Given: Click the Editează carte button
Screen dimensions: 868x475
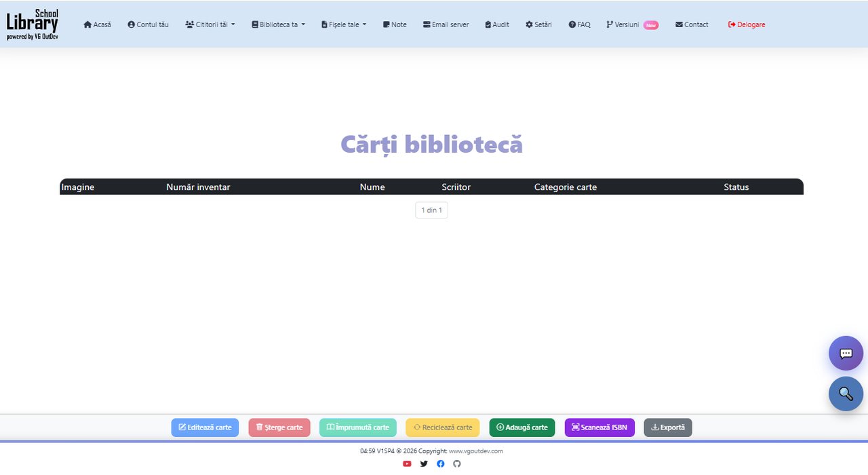Looking at the screenshot, I should pos(205,427).
